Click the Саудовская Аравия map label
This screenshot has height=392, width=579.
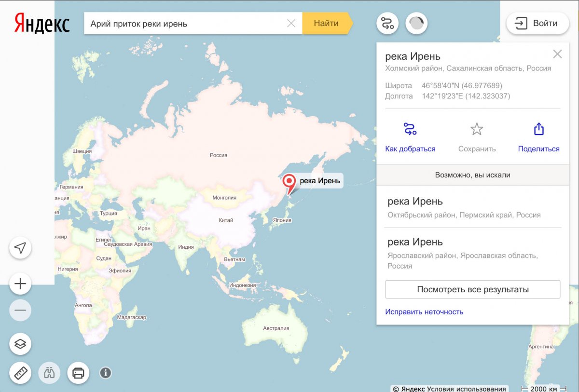click(x=128, y=244)
